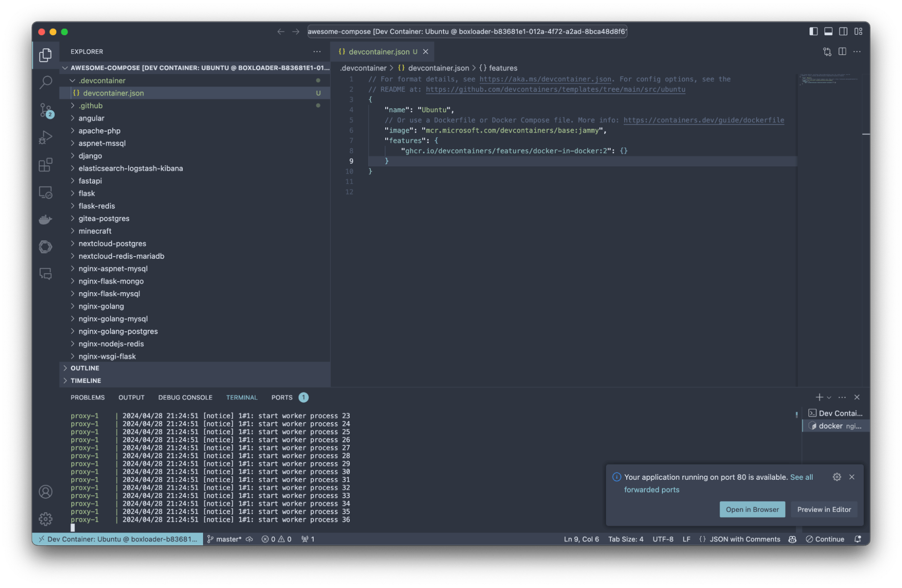Toggle primary side bar layout icon
Viewport: 902px width, 588px height.
[813, 32]
